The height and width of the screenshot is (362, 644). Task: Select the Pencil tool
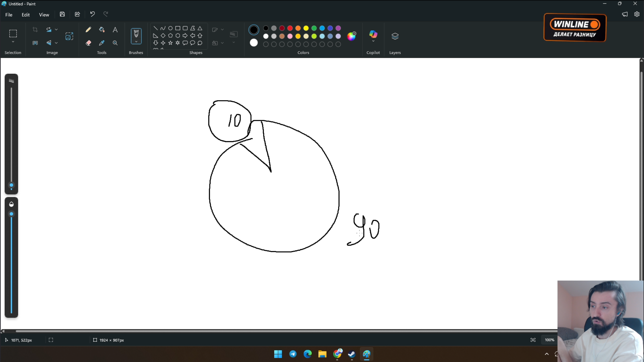(x=88, y=30)
